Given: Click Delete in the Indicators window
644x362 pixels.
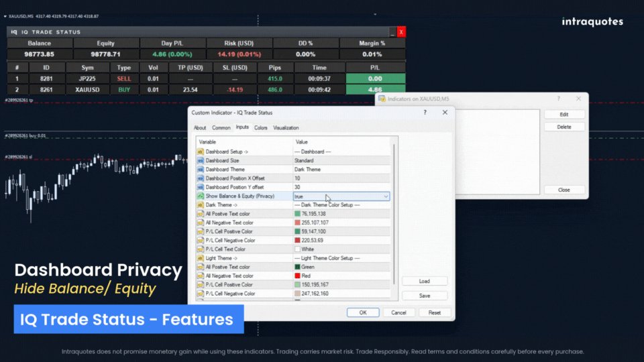Looking at the screenshot, I should (564, 127).
